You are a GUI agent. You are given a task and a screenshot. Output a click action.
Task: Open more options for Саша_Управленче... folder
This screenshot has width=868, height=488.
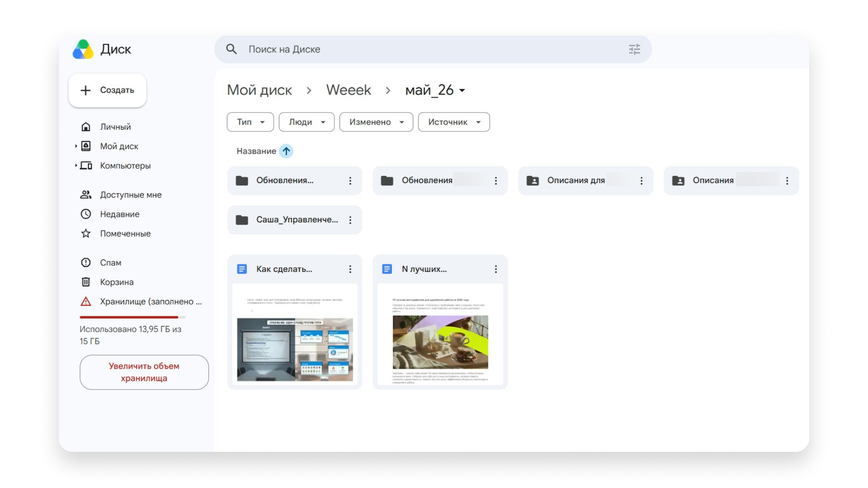coord(350,220)
